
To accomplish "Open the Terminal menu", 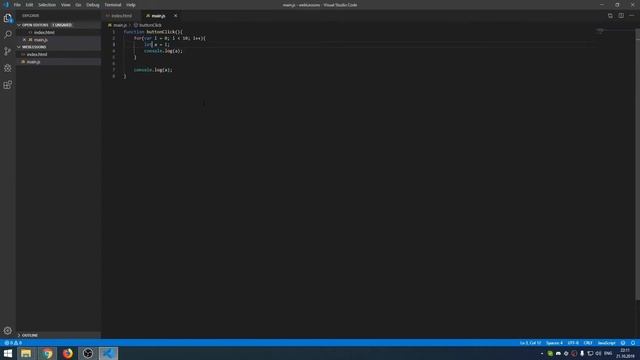I will (x=113, y=5).
